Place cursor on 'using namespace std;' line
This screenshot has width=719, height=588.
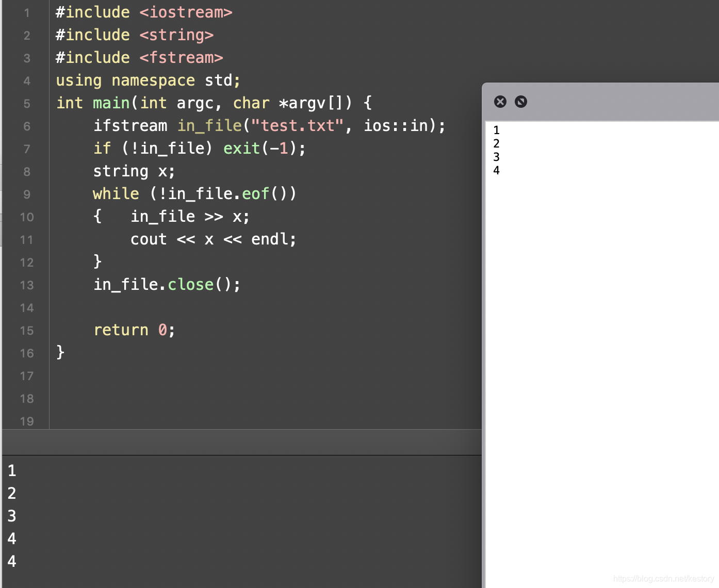pyautogui.click(x=148, y=80)
